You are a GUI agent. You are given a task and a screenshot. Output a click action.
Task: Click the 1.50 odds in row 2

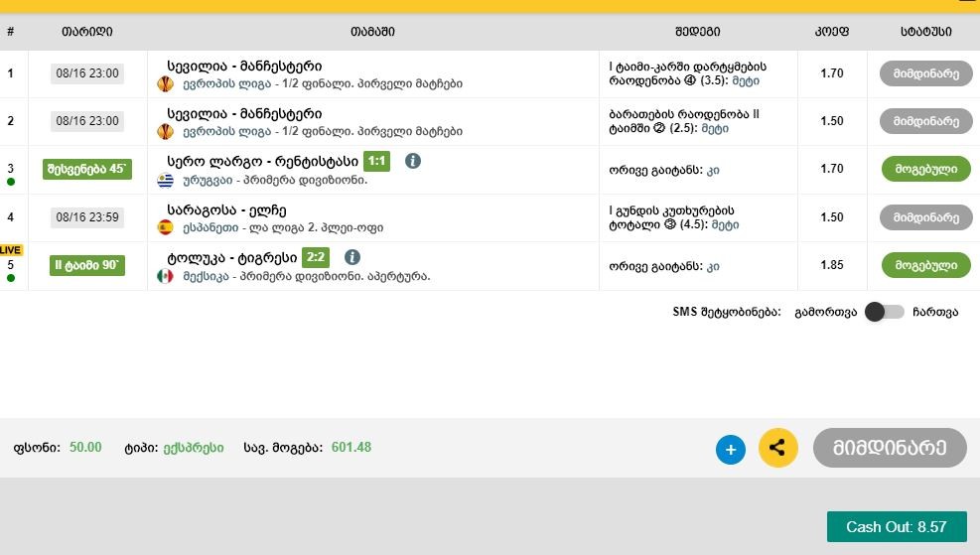click(832, 121)
